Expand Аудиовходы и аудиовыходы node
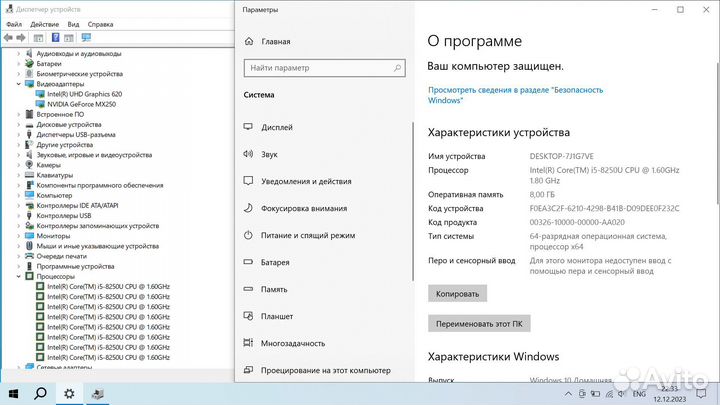The width and height of the screenshot is (720, 405). click(x=19, y=54)
